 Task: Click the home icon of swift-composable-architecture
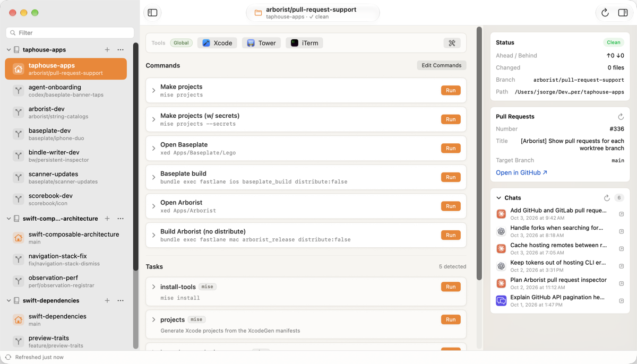click(x=19, y=238)
